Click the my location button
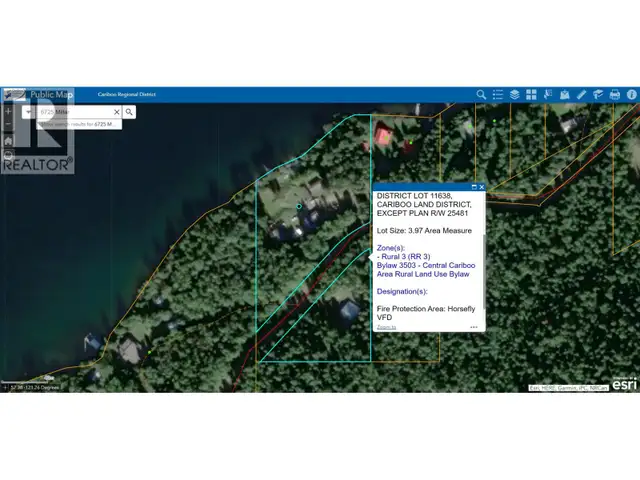The image size is (640, 480). (8, 155)
